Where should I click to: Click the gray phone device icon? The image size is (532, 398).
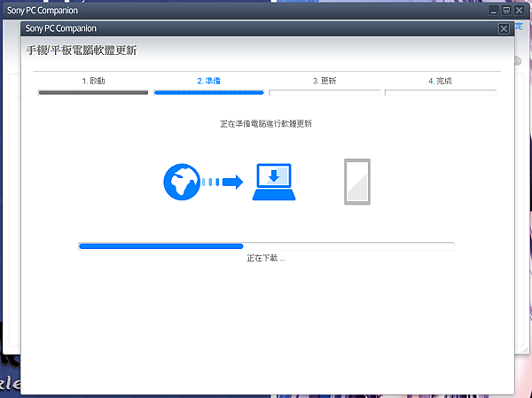point(357,182)
